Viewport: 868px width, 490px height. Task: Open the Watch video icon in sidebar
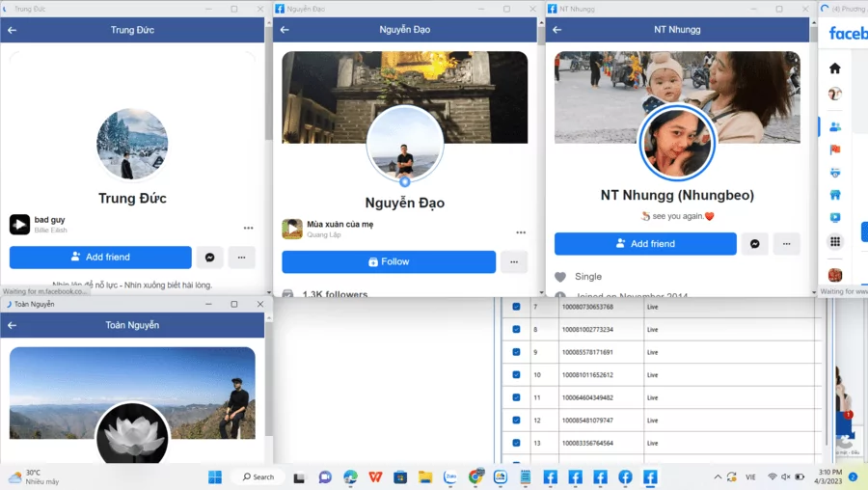(x=835, y=218)
